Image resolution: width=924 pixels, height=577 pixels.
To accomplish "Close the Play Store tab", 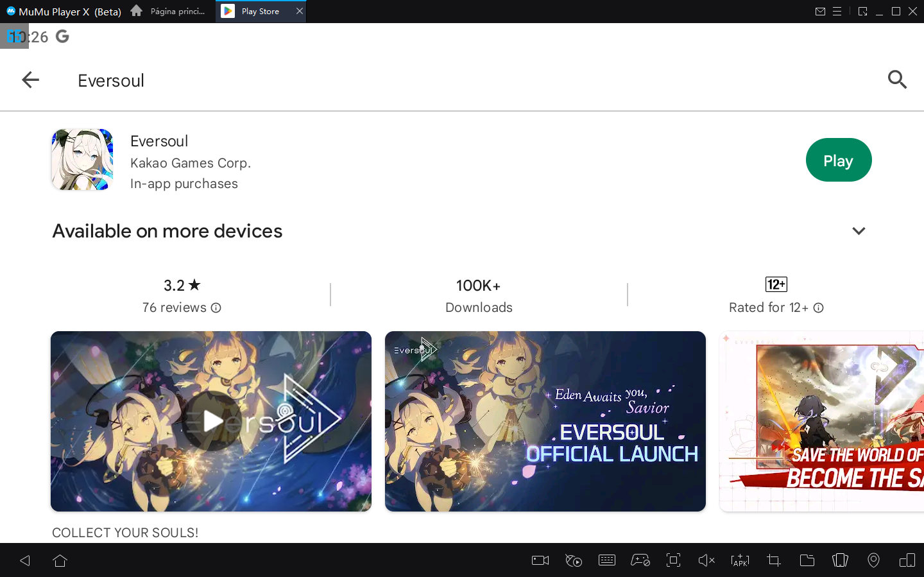I will [x=300, y=11].
